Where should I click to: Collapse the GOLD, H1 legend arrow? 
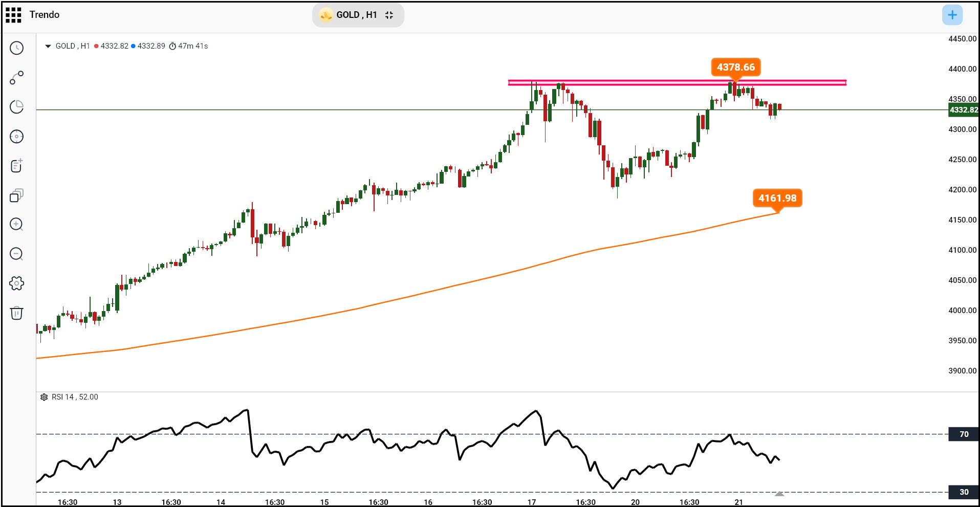pyautogui.click(x=48, y=46)
